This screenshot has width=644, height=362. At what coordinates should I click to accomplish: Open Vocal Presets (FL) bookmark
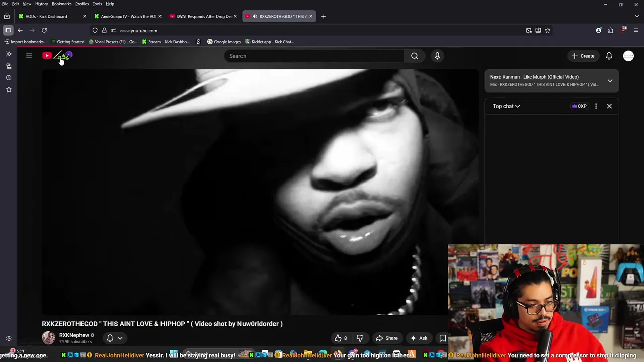(x=113, y=42)
